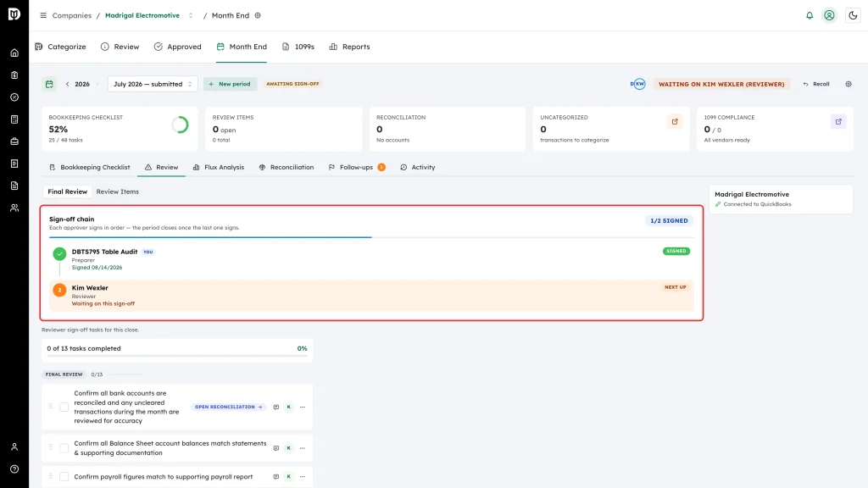Click the KW reviewer avatar badge
This screenshot has height=488, width=868.
pyautogui.click(x=639, y=84)
